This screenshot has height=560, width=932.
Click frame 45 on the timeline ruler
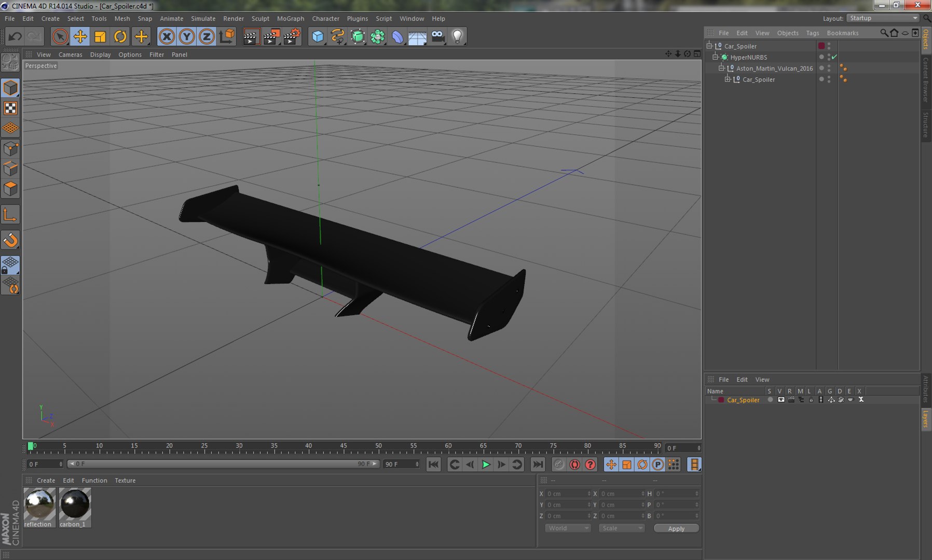tap(344, 447)
